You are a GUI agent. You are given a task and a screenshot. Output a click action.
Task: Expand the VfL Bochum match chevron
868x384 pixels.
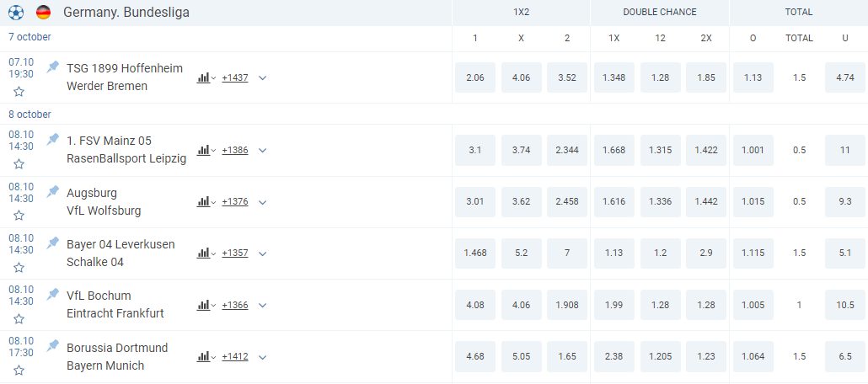click(x=263, y=305)
